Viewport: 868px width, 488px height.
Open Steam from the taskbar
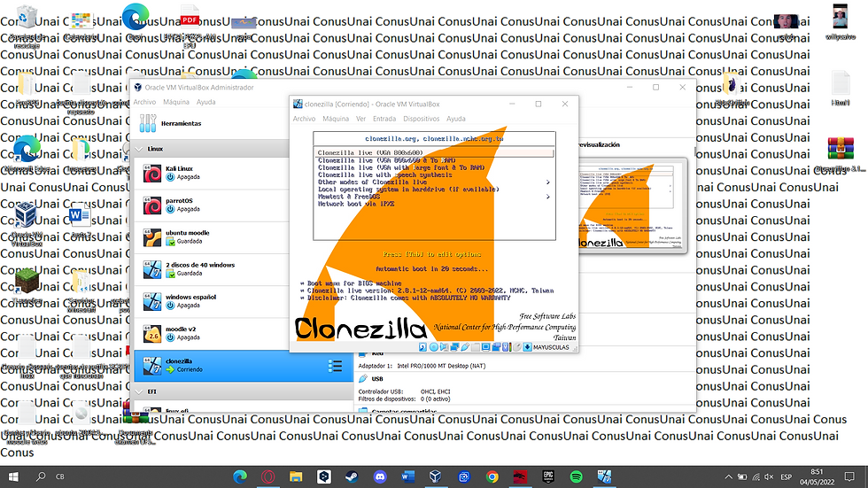click(352, 476)
